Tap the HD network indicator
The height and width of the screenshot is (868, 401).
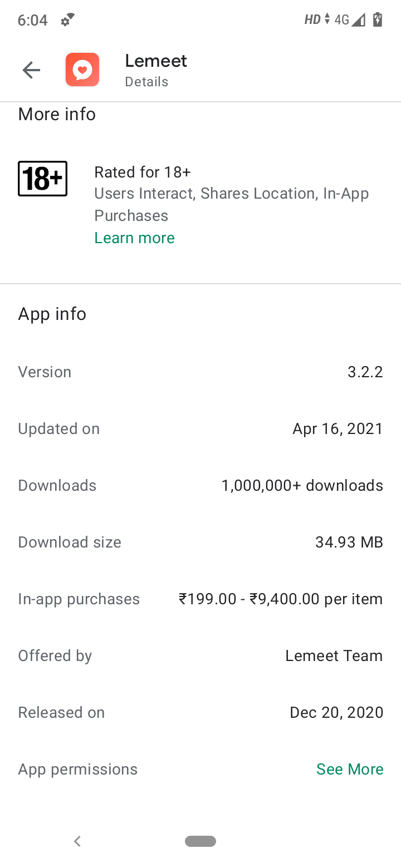312,20
